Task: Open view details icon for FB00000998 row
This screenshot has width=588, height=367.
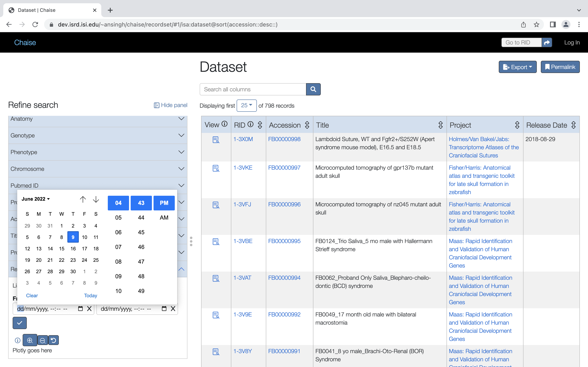Action: tap(216, 140)
